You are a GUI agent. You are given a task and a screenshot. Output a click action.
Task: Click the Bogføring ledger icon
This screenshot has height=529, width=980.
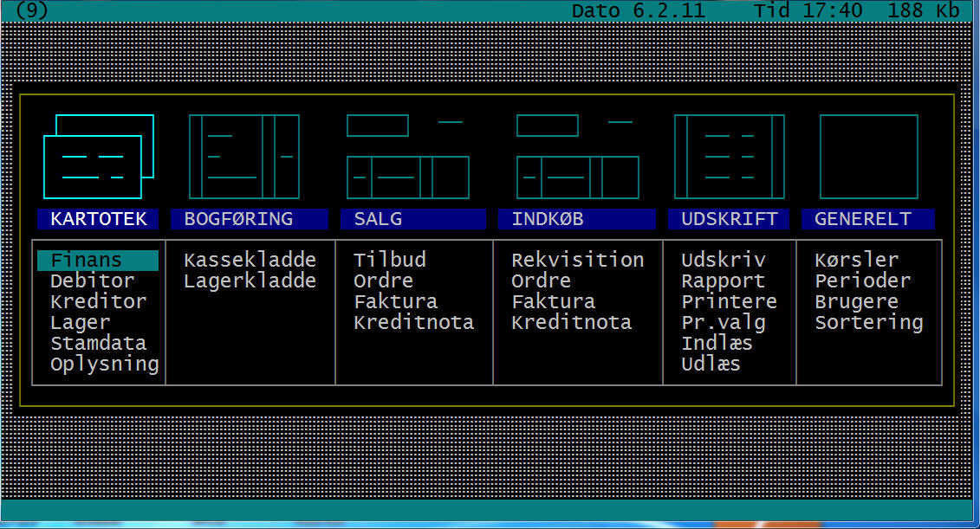coord(243,157)
